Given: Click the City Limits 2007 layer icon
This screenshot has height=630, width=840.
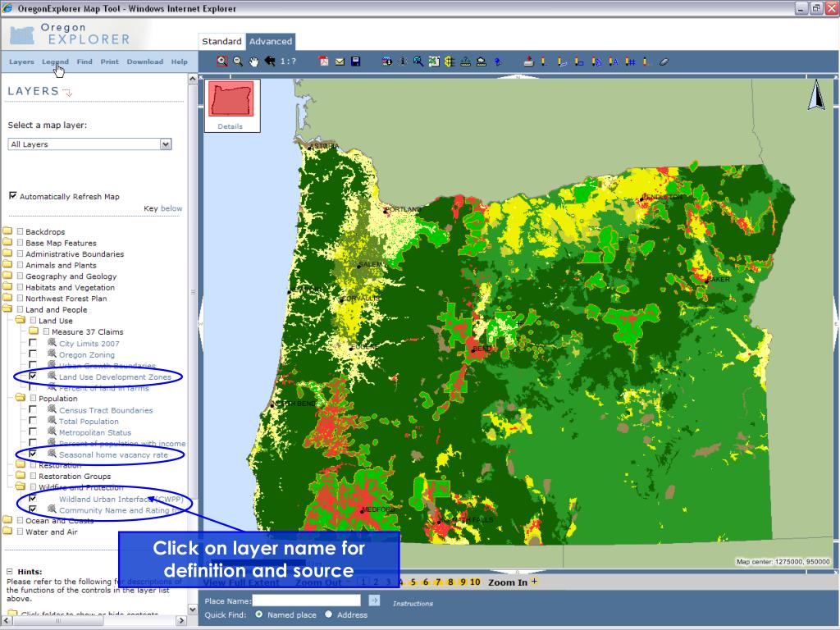Looking at the screenshot, I should tap(52, 342).
